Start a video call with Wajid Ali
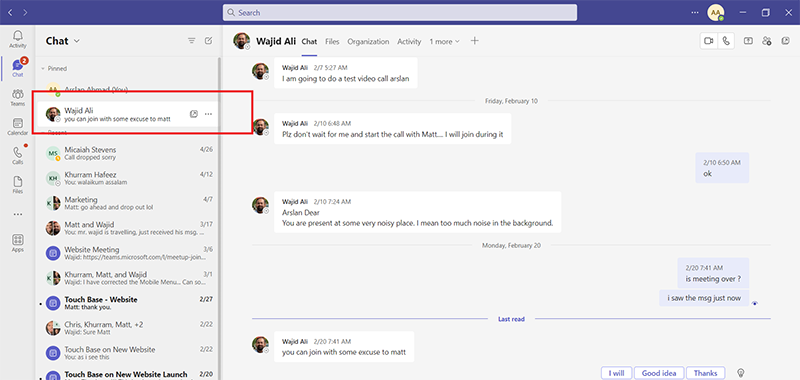800x380 pixels. [708, 41]
